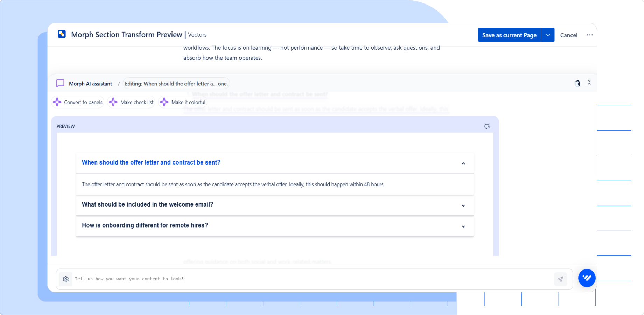Open prompt settings with the gear icon

(x=65, y=279)
